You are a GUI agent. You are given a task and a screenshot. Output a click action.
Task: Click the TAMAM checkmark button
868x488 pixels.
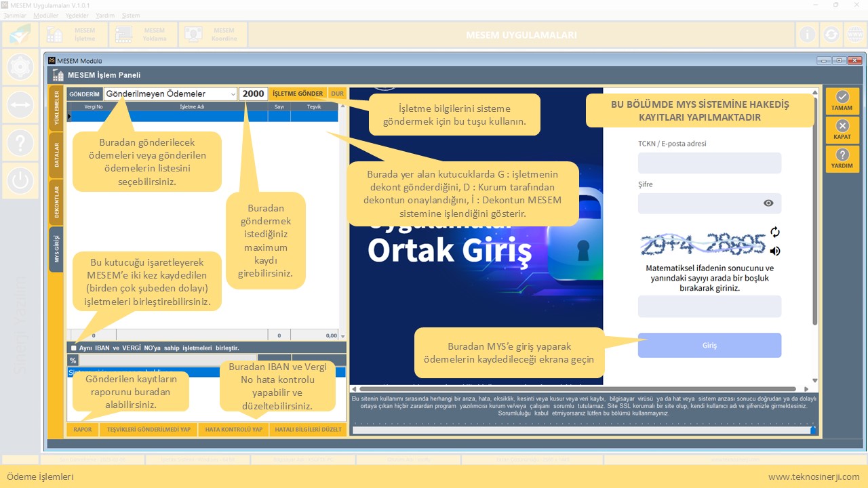(x=842, y=101)
